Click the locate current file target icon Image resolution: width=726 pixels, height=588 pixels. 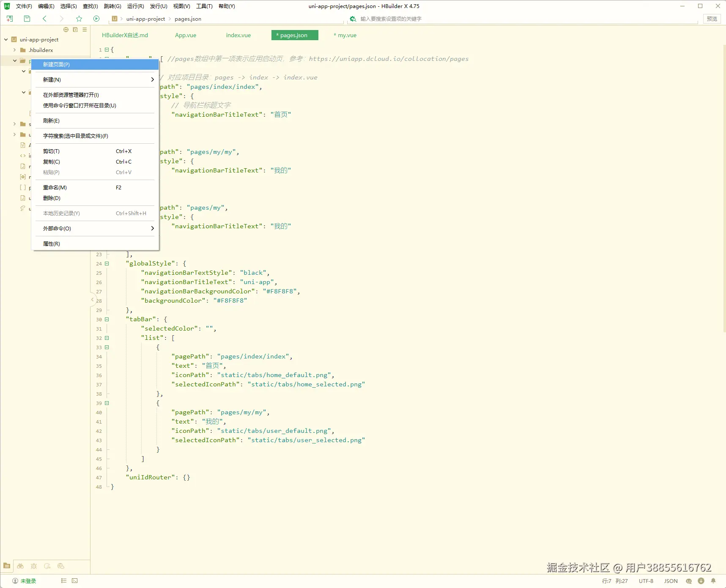66,30
